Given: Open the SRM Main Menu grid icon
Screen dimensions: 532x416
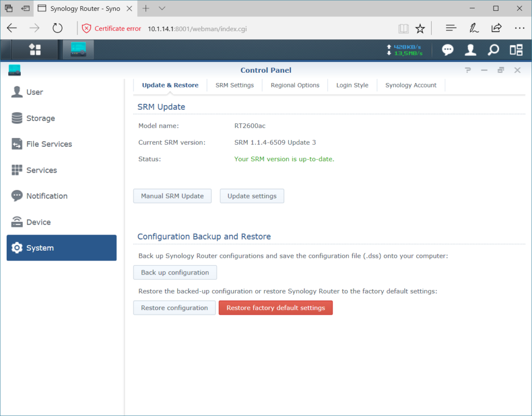Looking at the screenshot, I should 35,49.
